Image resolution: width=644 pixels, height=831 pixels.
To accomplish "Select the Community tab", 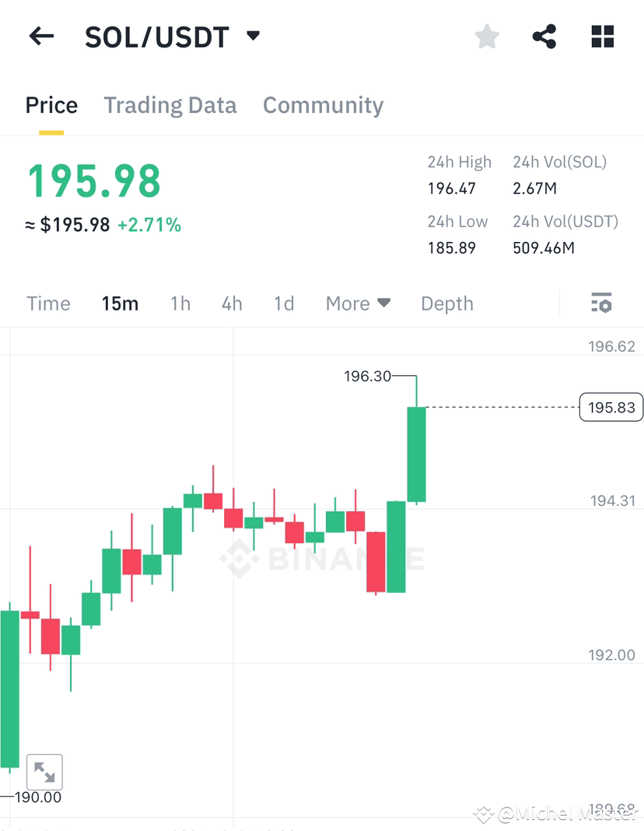I will click(x=324, y=105).
